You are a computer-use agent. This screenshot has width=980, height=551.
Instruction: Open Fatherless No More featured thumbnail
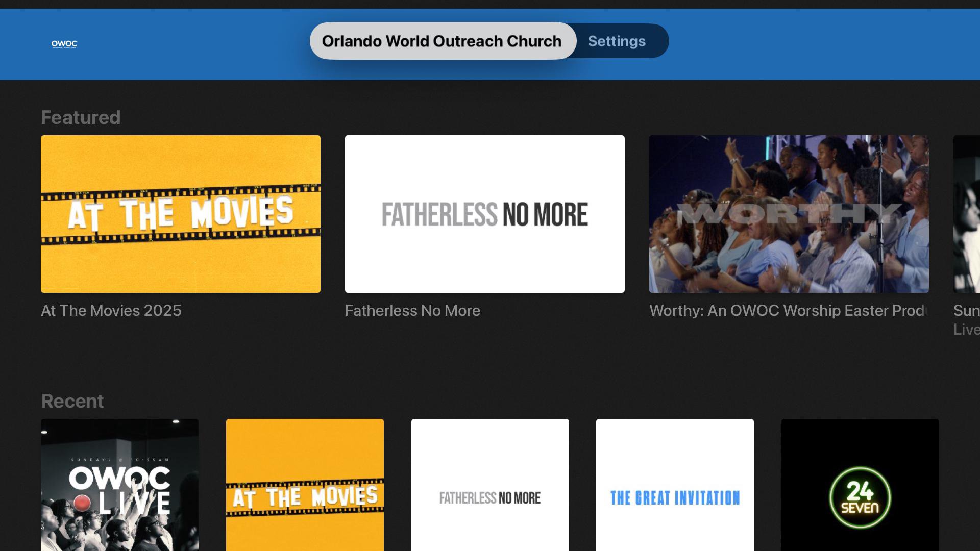click(484, 214)
